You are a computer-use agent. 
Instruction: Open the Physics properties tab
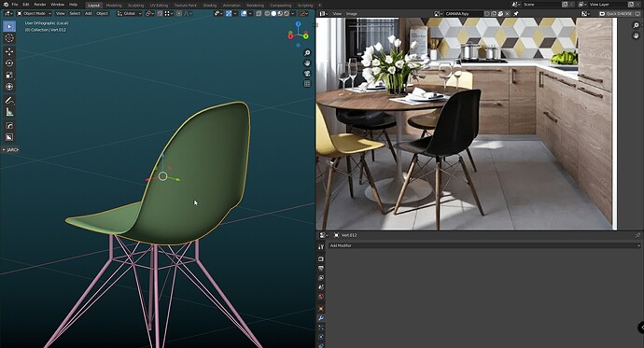321,337
